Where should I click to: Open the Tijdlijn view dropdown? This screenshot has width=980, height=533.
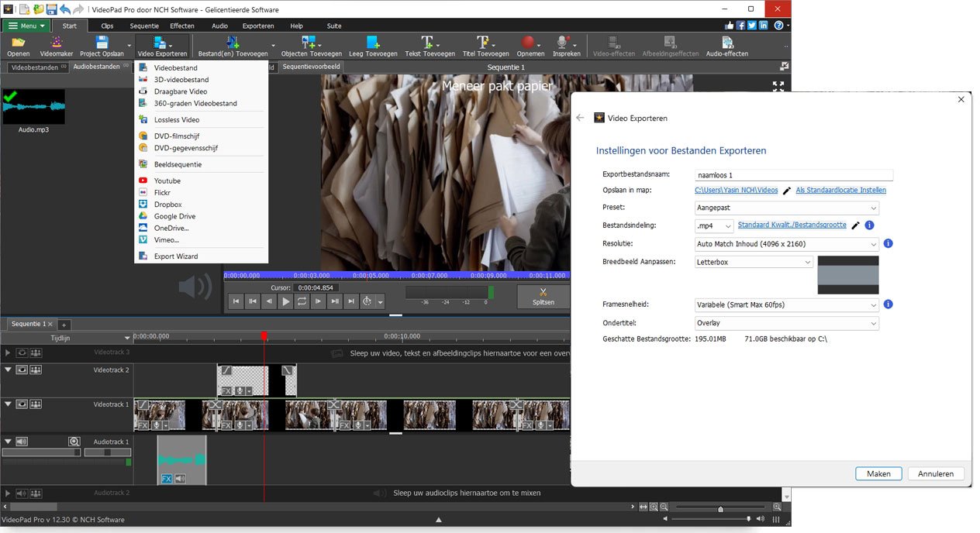[128, 338]
